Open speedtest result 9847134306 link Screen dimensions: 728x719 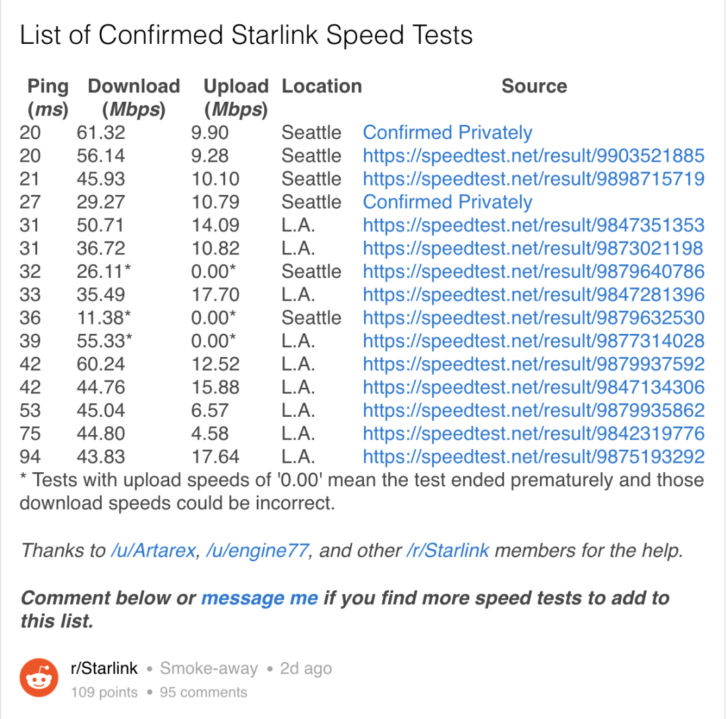(533, 387)
